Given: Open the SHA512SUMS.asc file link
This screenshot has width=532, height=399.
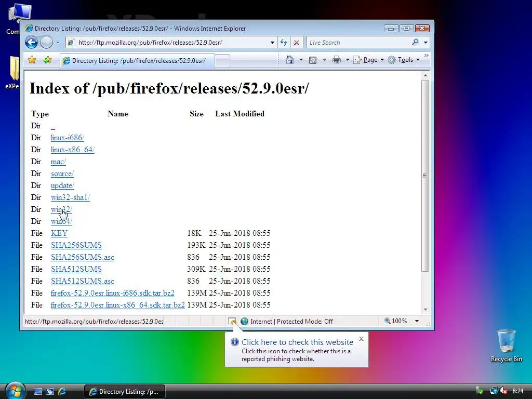Looking at the screenshot, I should tap(83, 281).
